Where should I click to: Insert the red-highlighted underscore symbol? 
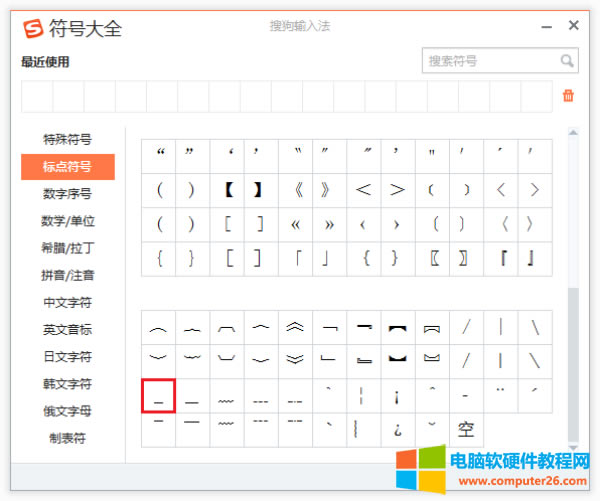[x=158, y=396]
